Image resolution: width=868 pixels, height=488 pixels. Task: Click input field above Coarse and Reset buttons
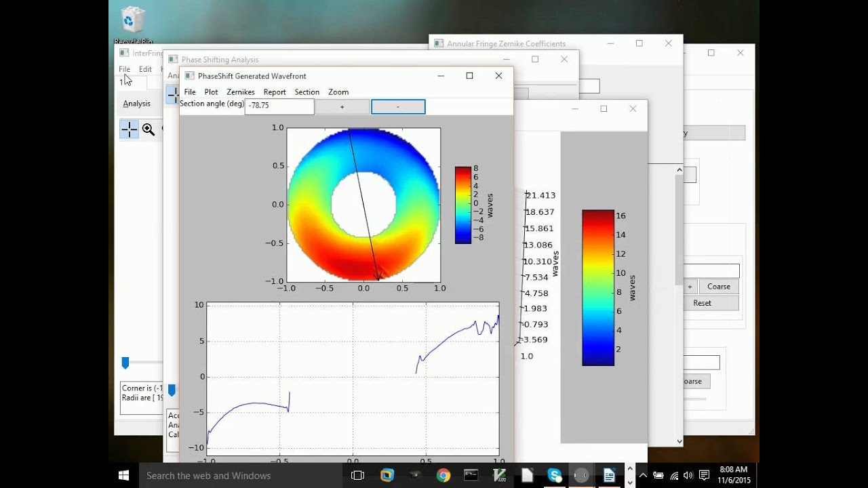(711, 271)
